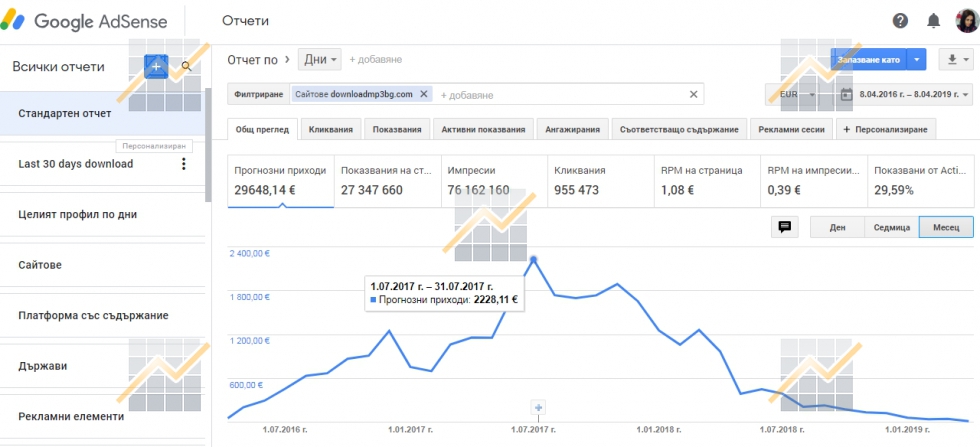980x447 pixels.
Task: Download the report via download icon
Action: tap(952, 59)
